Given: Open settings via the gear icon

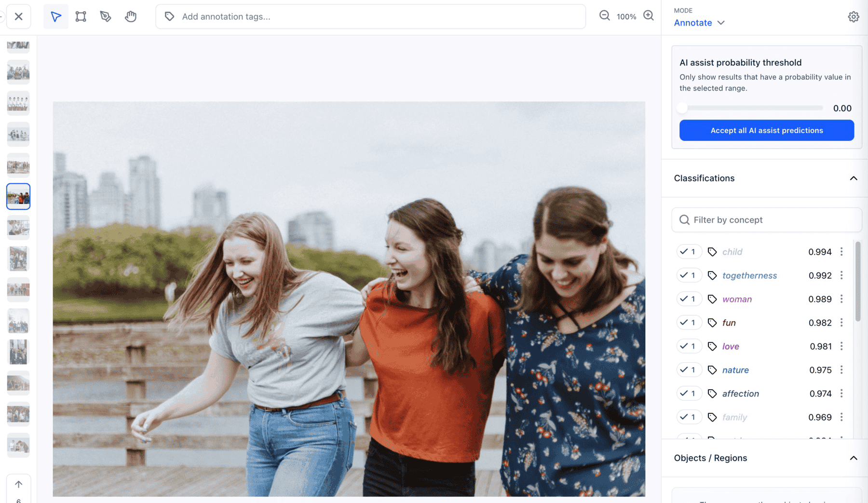Looking at the screenshot, I should [853, 17].
